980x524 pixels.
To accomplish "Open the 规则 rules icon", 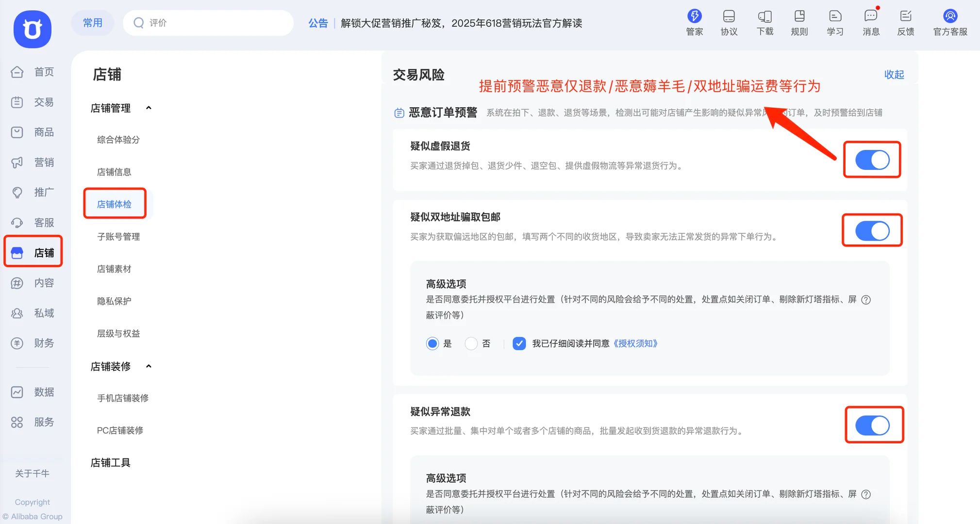I will tap(799, 17).
